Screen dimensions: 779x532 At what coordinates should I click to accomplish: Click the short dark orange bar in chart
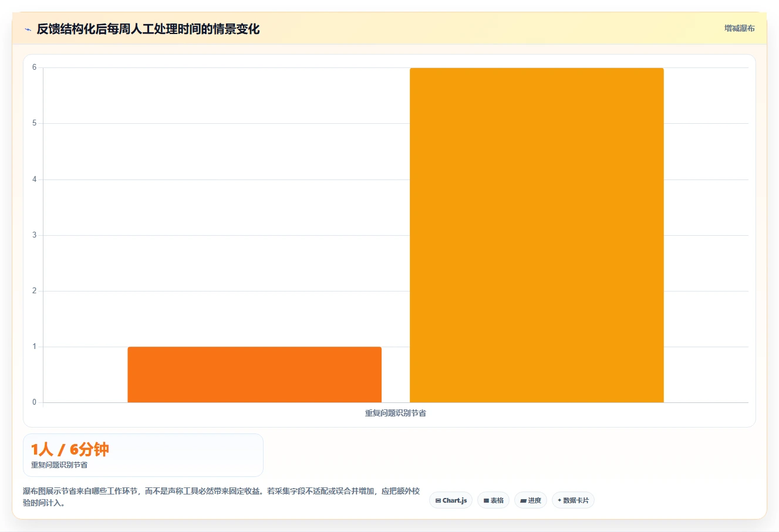[x=254, y=374]
